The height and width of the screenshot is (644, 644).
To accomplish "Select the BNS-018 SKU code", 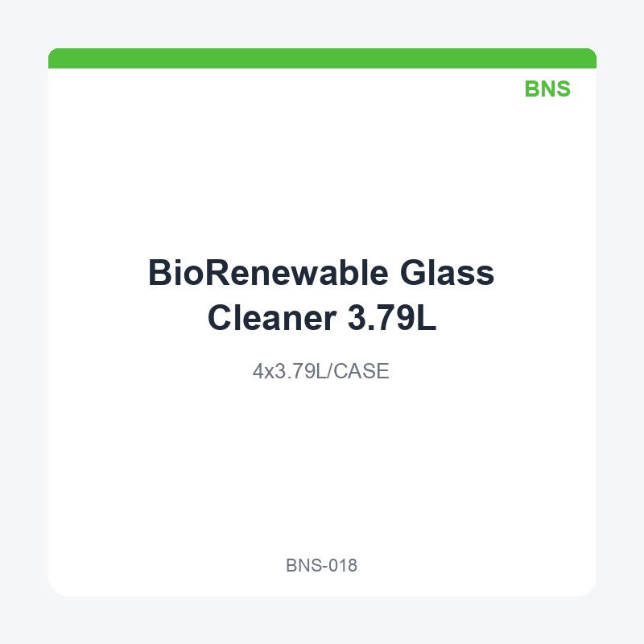I will coord(321,566).
